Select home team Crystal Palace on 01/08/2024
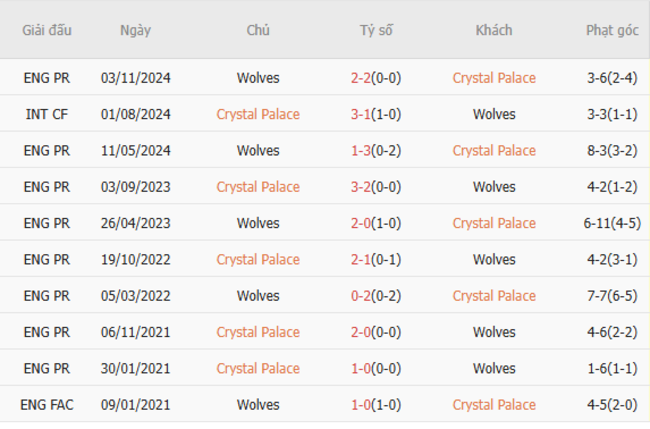650x429 pixels. click(x=258, y=114)
